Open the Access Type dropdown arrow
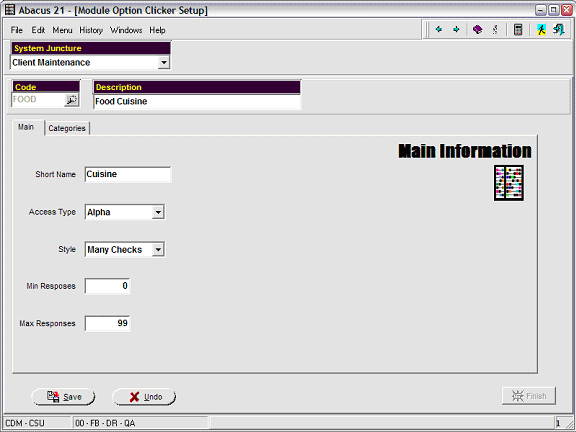Viewport: 576px width, 432px height. pyautogui.click(x=158, y=212)
